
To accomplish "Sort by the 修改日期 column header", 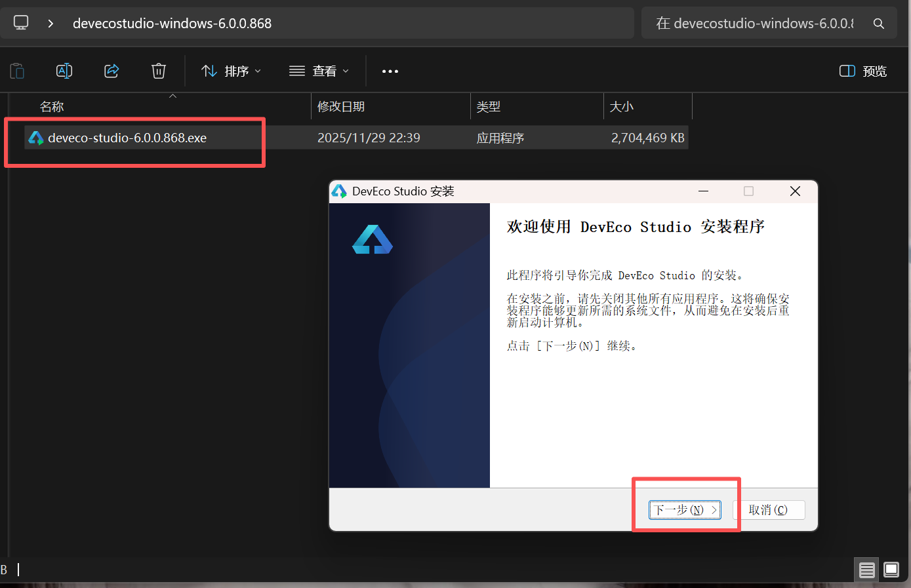I will (341, 107).
